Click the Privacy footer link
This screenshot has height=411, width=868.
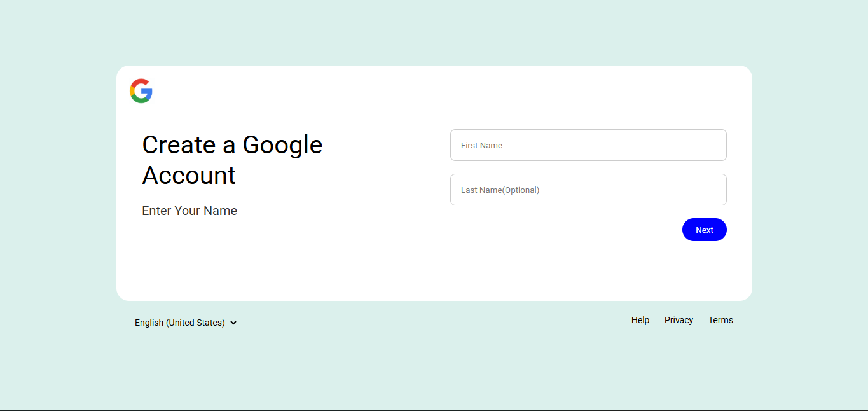click(x=679, y=320)
